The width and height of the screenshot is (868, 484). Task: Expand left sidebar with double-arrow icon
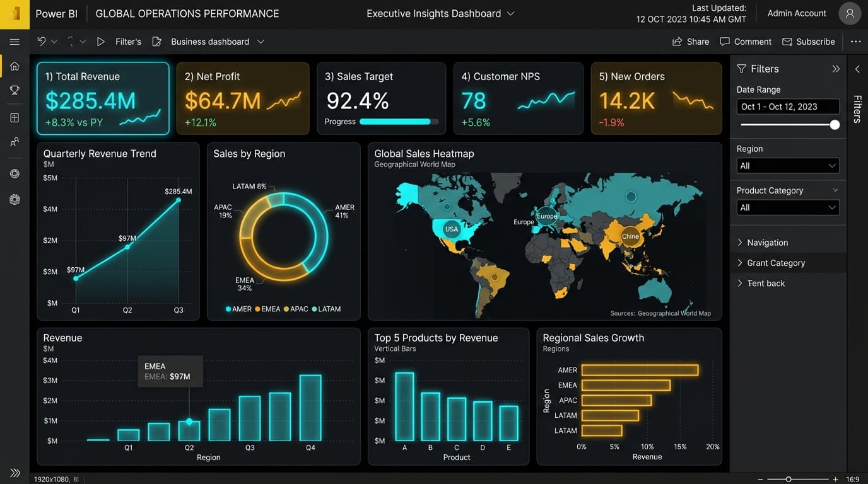point(15,473)
